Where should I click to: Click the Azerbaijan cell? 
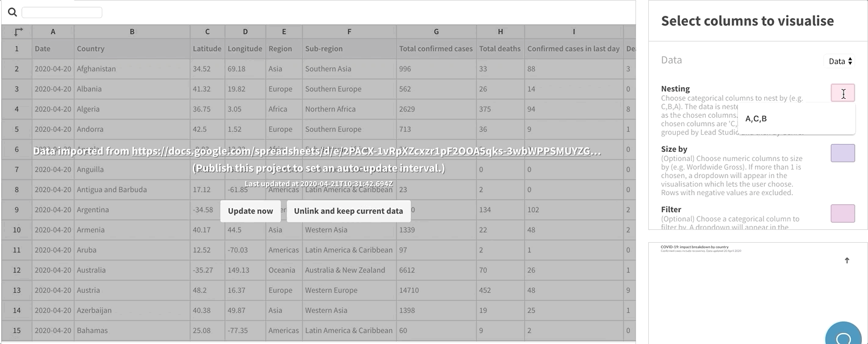pos(132,310)
